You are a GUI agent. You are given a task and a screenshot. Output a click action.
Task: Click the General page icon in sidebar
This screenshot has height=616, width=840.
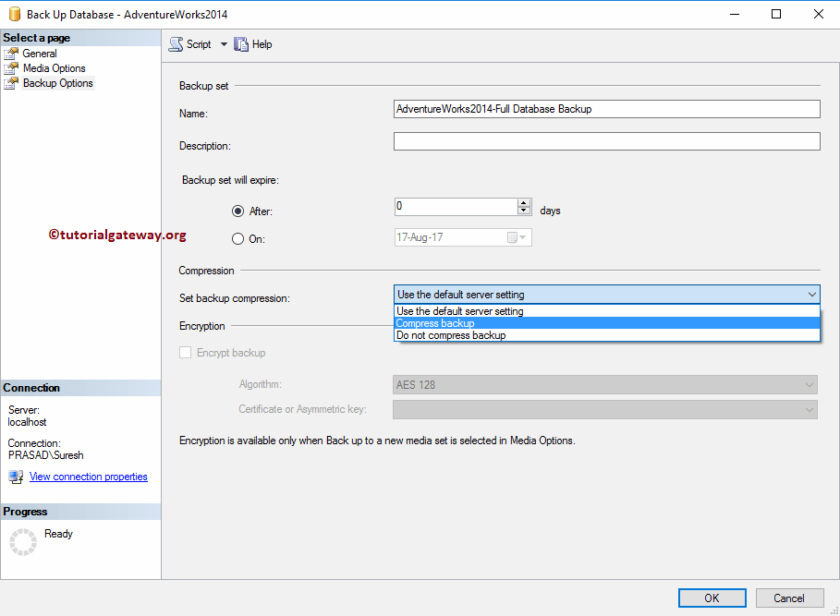13,53
